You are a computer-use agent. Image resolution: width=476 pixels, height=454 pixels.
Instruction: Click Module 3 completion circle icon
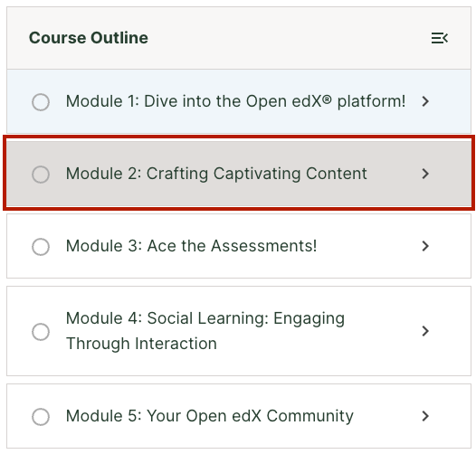pos(41,246)
